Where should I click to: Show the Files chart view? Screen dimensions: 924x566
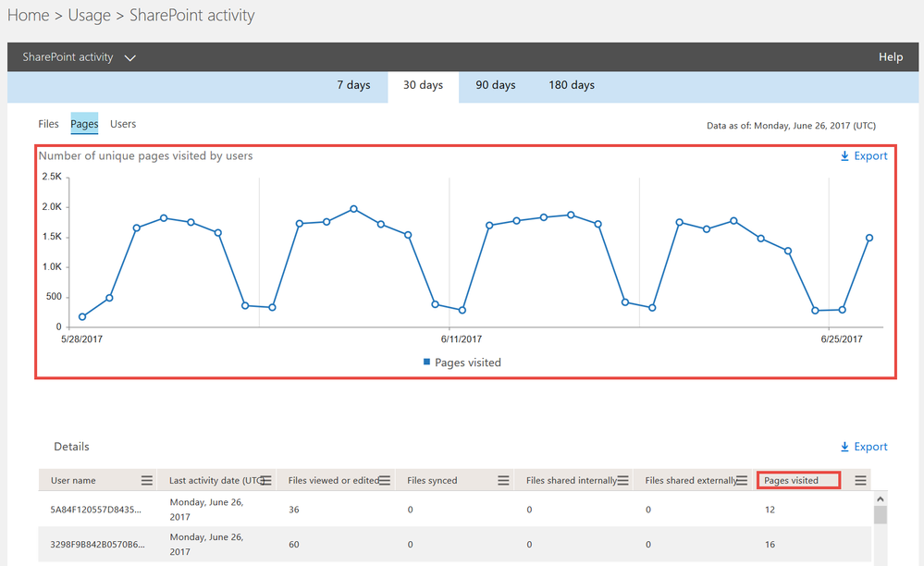[48, 124]
